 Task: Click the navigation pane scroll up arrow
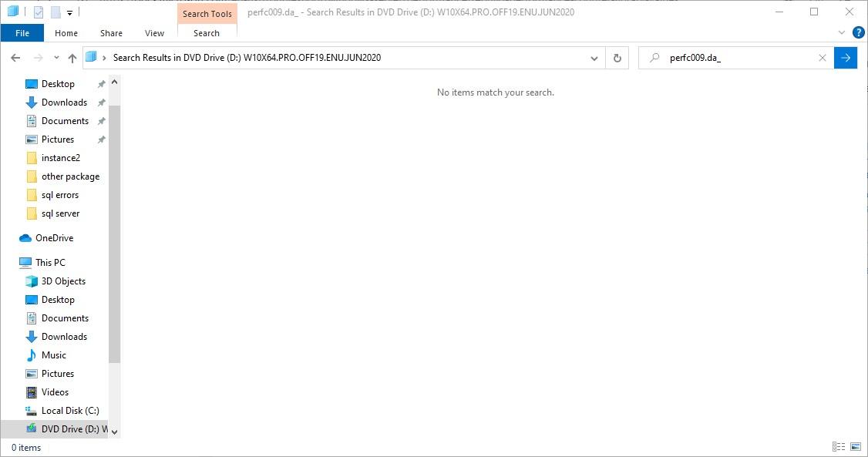(x=115, y=82)
